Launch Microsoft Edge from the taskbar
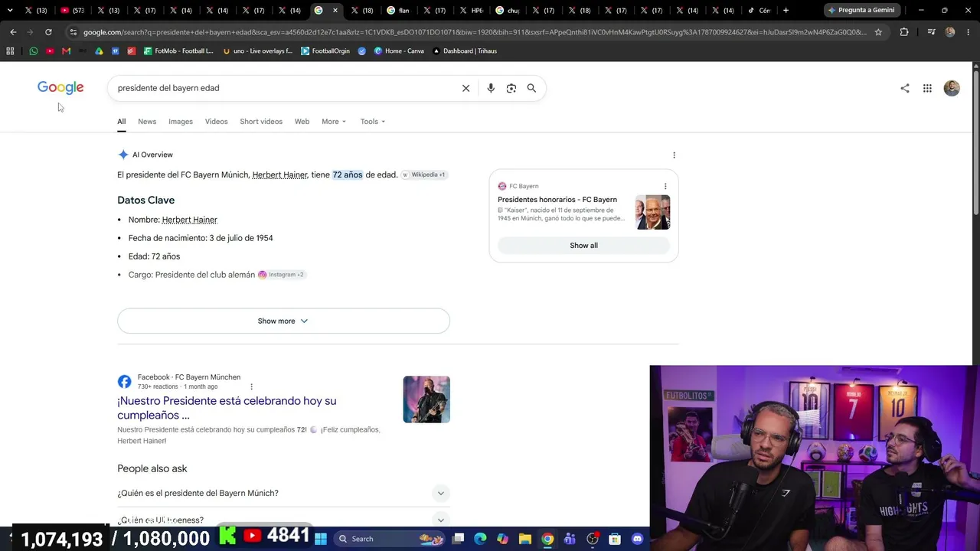 [x=480, y=539]
